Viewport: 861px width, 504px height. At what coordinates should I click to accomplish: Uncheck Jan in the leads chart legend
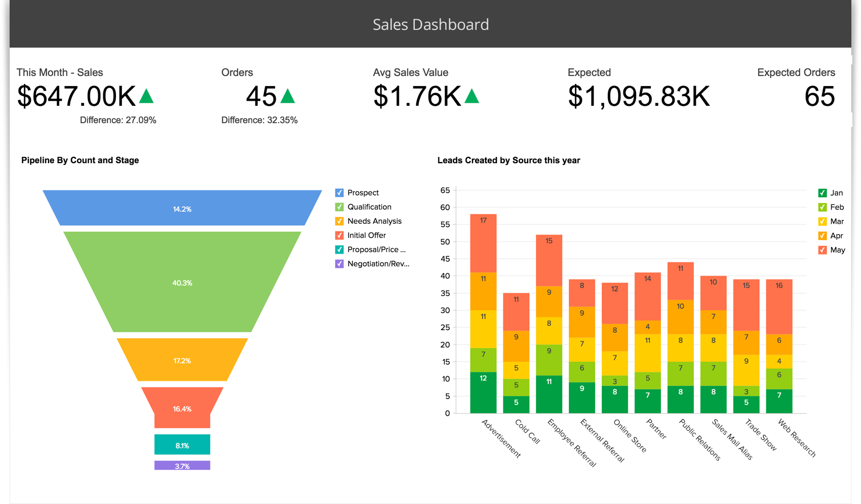[x=823, y=192]
